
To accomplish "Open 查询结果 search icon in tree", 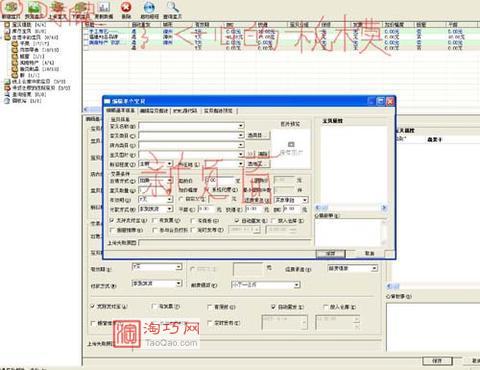I will 7,94.
